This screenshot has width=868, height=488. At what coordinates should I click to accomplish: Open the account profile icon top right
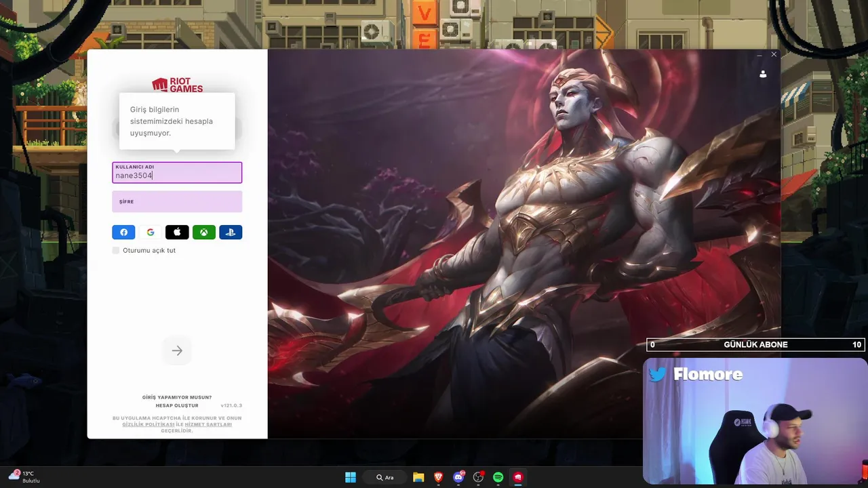pos(763,74)
